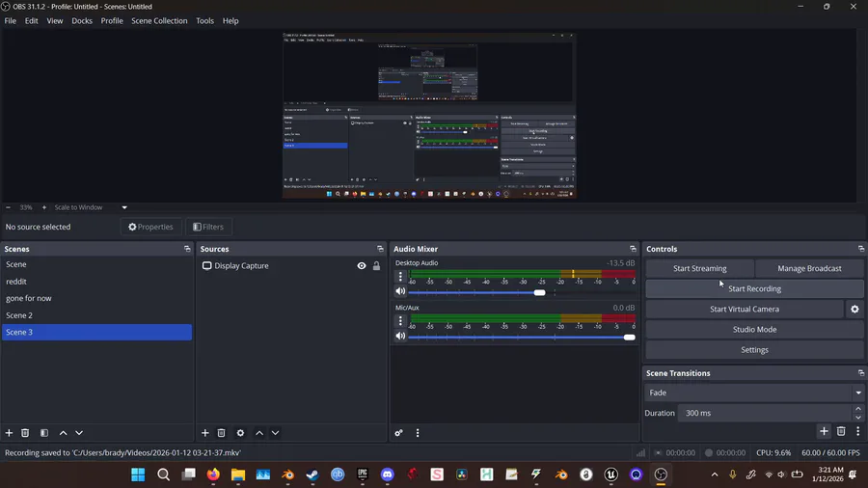Open advanced audio properties gears icon

398,433
